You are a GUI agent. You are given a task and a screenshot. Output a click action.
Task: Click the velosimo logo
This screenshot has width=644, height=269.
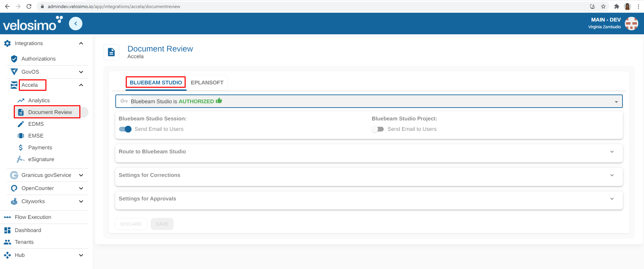33,24
